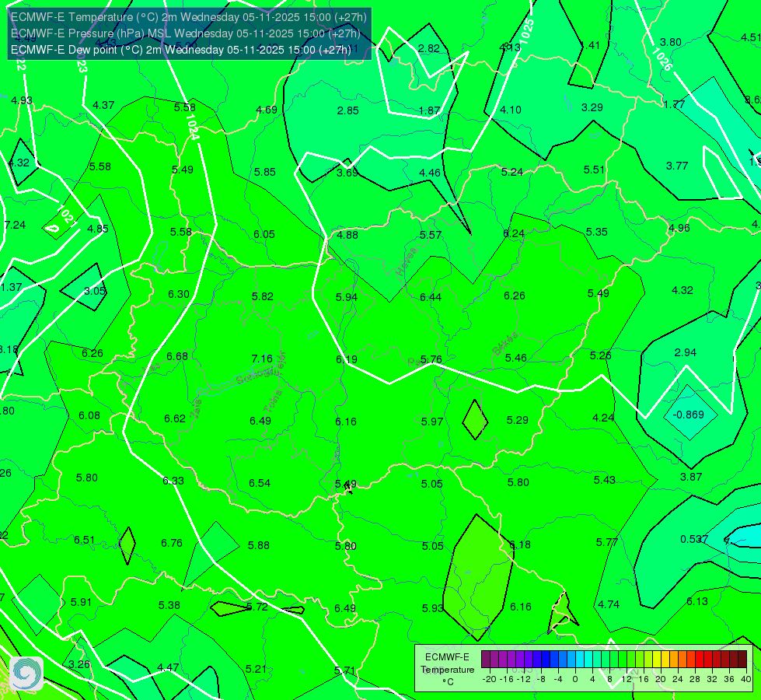Image resolution: width=761 pixels, height=700 pixels.
Task: Click the -0.869 temperature value
Action: [x=689, y=415]
